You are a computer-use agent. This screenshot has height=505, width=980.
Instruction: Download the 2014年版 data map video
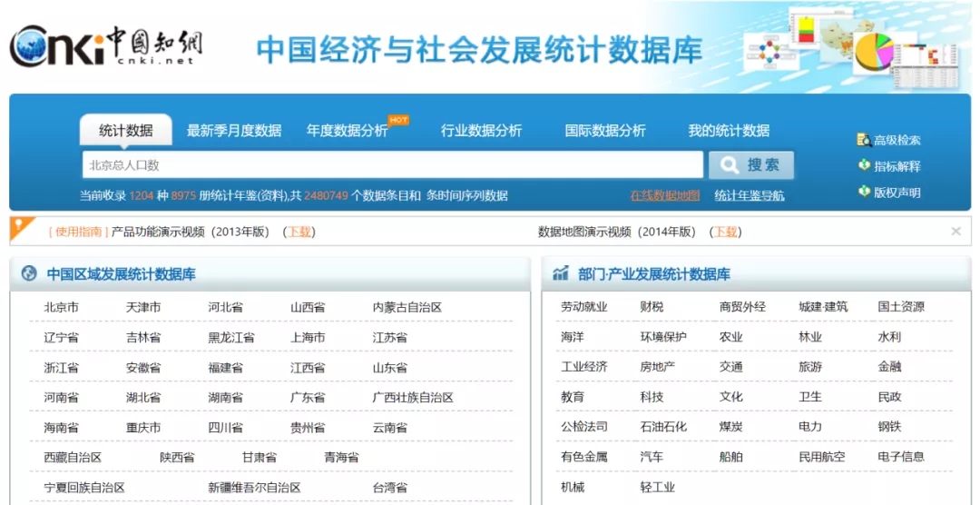[x=725, y=232]
